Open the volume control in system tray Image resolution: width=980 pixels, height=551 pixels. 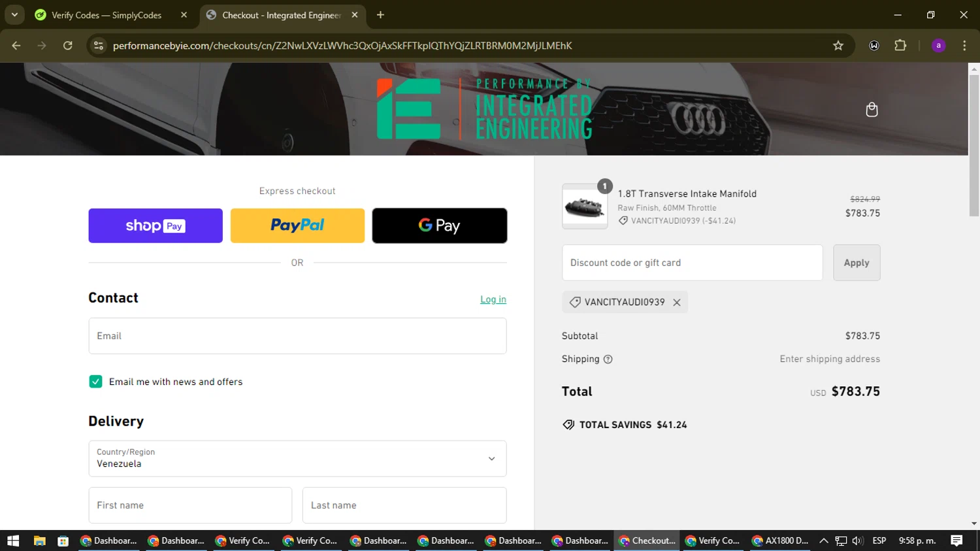(x=858, y=541)
